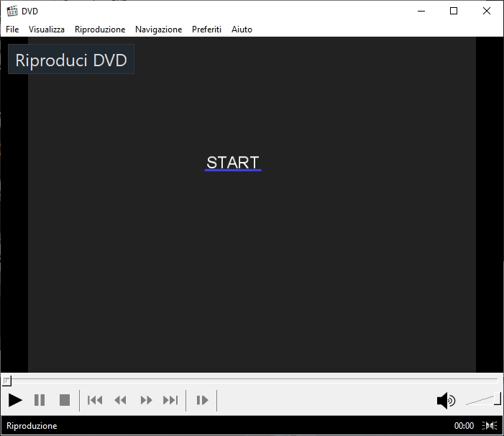The image size is (504, 436).
Task: Mute audio with the speaker icon
Action: pyautogui.click(x=446, y=401)
